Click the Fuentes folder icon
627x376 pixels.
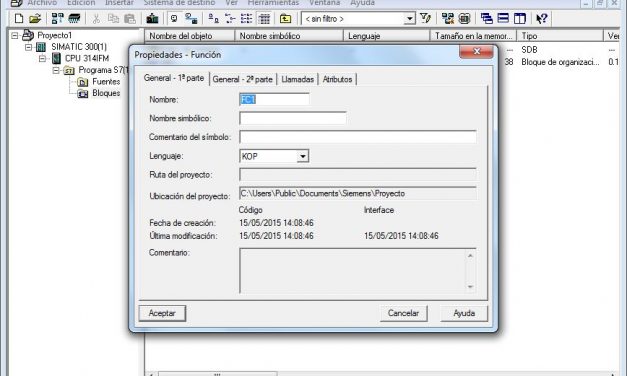[83, 82]
